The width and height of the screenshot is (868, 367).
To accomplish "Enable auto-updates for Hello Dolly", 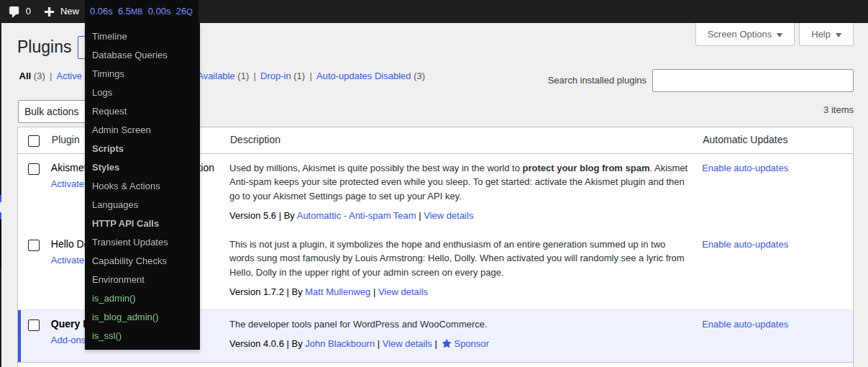I will 745,245.
